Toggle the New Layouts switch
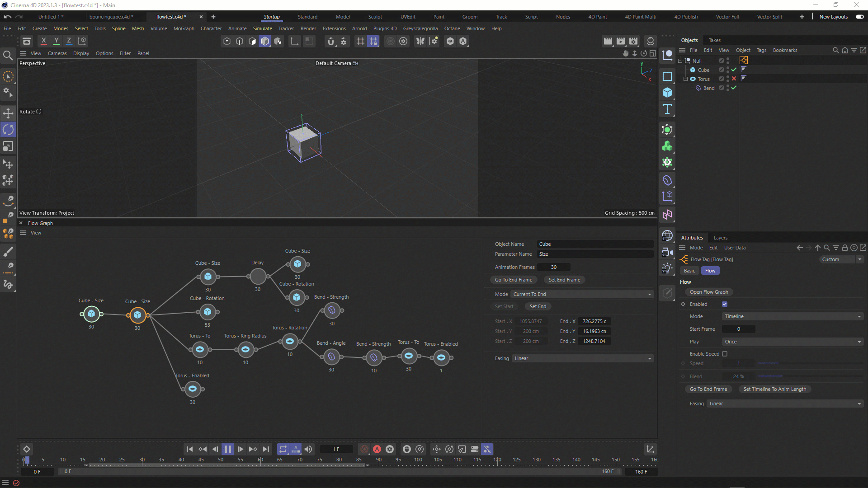This screenshot has width=868, height=488. (859, 17)
